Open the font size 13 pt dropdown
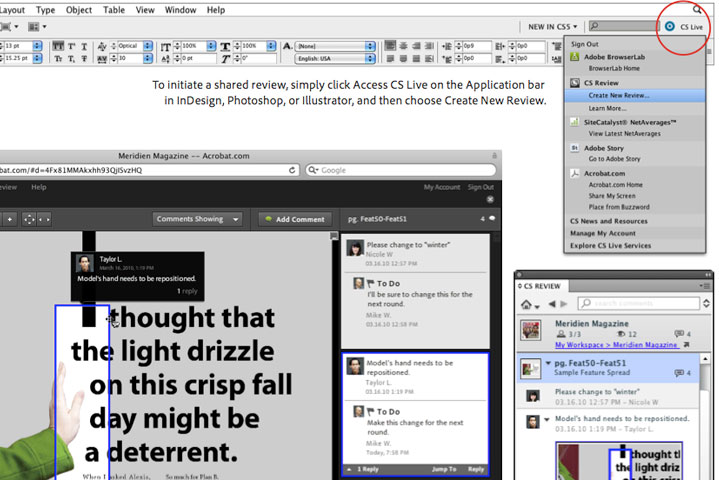This screenshot has height=480, width=719. pos(37,46)
